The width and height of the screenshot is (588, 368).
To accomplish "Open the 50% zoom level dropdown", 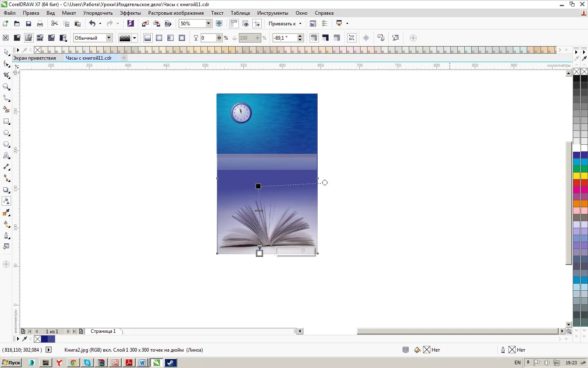I will pyautogui.click(x=209, y=24).
